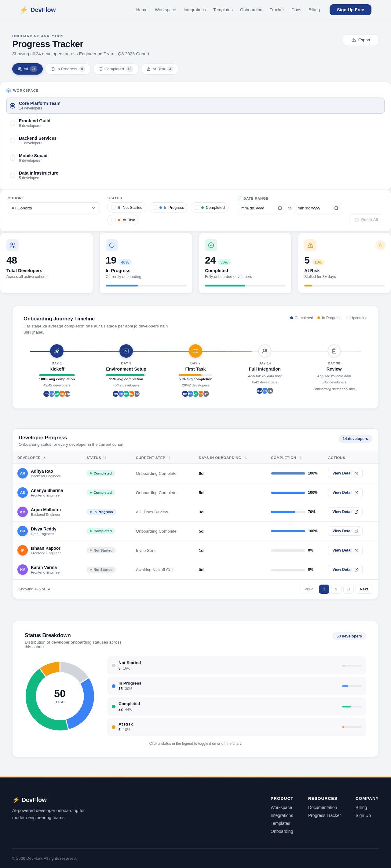Click Ishaan Kapoor's IK avatar
The width and height of the screenshot is (391, 868).
pos(23,550)
